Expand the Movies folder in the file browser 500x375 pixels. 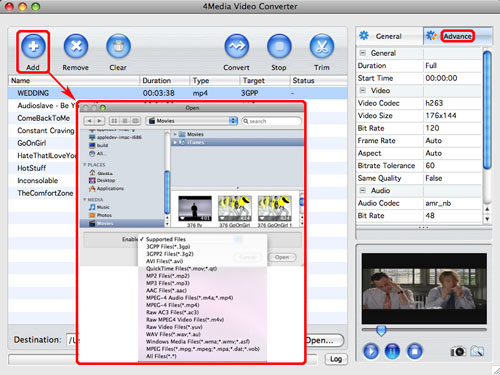pos(175,134)
